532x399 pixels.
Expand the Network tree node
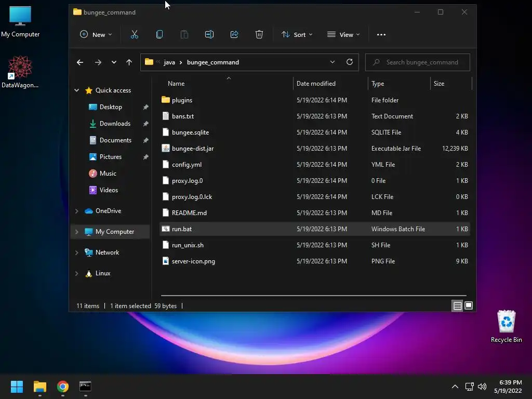[77, 252]
